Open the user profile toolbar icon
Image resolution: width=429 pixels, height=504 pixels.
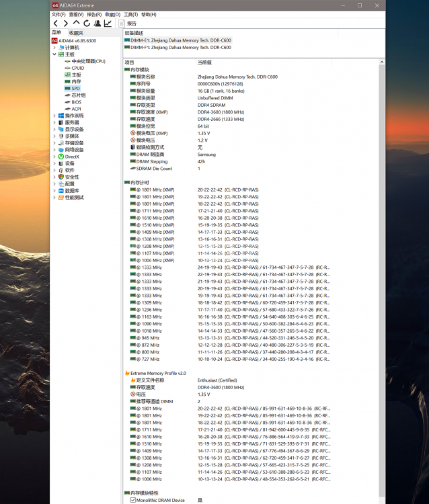tap(97, 24)
